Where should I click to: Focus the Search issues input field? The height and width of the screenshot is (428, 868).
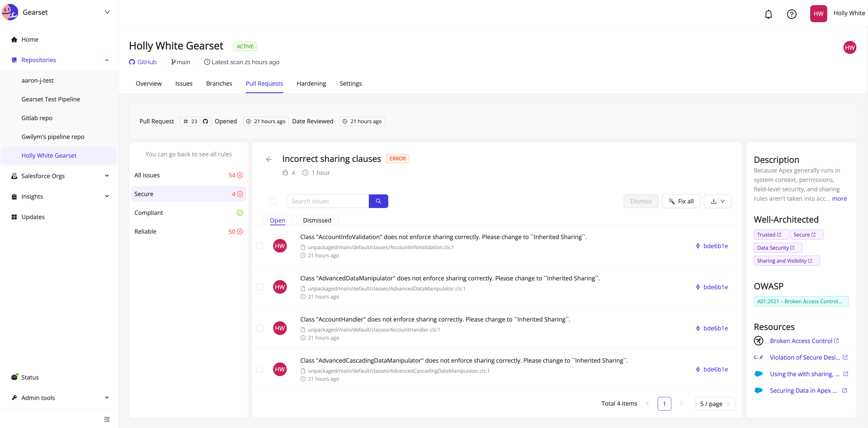328,201
